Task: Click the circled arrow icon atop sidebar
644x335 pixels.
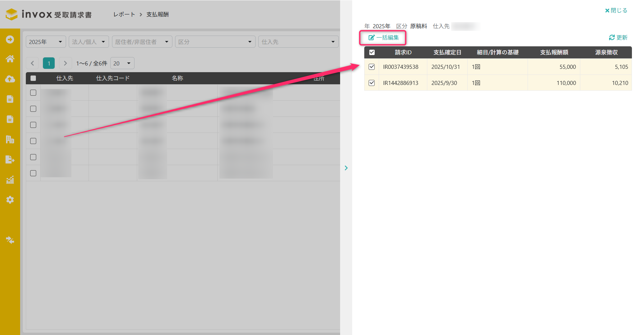Action: tap(10, 39)
